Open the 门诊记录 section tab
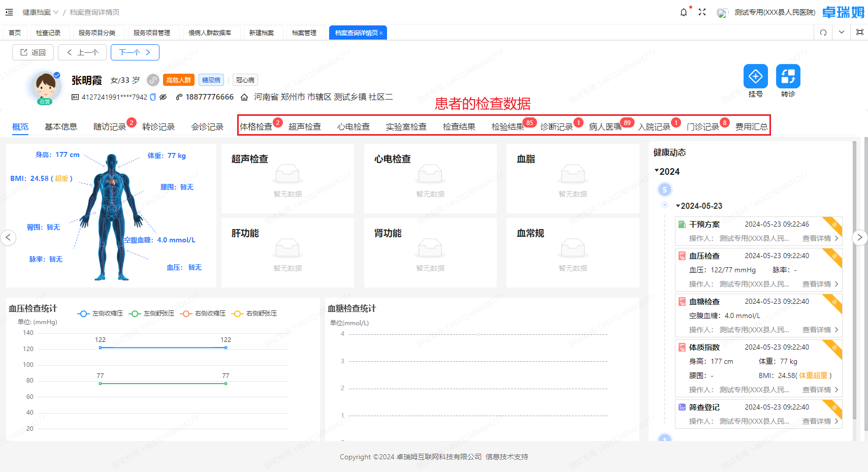The width and height of the screenshot is (868, 472). coord(703,127)
